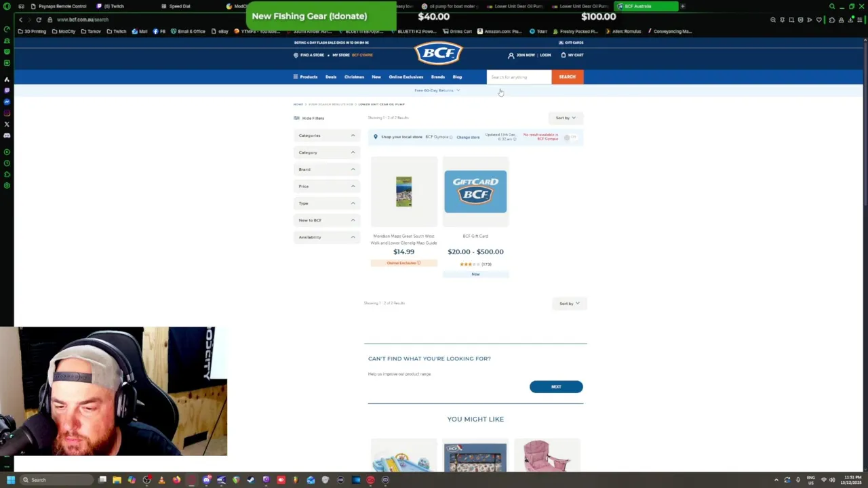868x488 pixels.
Task: Open the Brands menu item
Action: coord(438,77)
